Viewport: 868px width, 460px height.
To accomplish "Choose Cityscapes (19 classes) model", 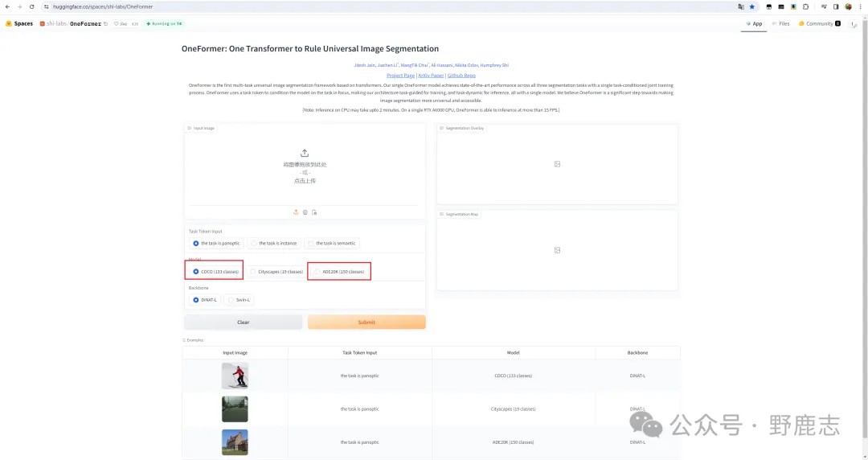I will [276, 272].
